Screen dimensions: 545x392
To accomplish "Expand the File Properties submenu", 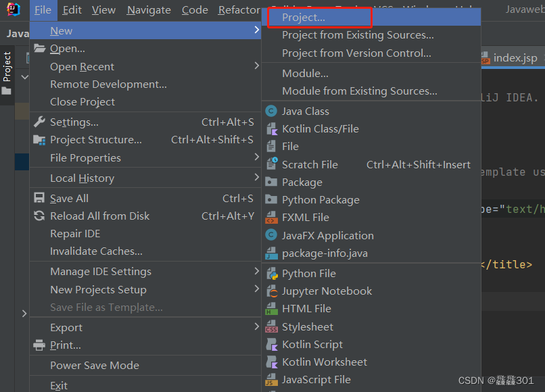I will (x=84, y=157).
